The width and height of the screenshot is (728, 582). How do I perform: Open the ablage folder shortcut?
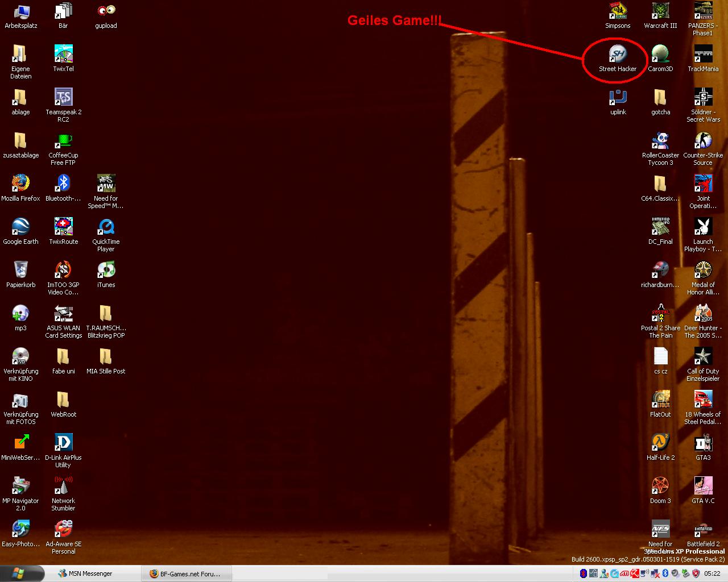click(20, 102)
